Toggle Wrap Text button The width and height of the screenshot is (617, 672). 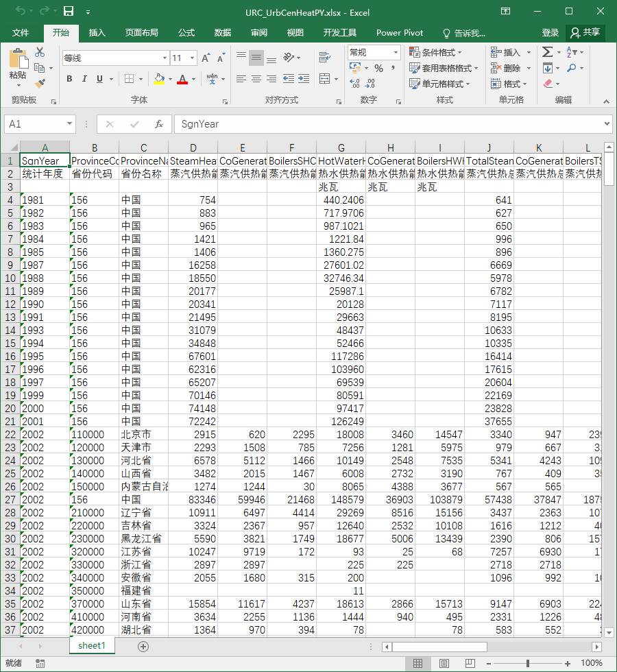(x=325, y=57)
